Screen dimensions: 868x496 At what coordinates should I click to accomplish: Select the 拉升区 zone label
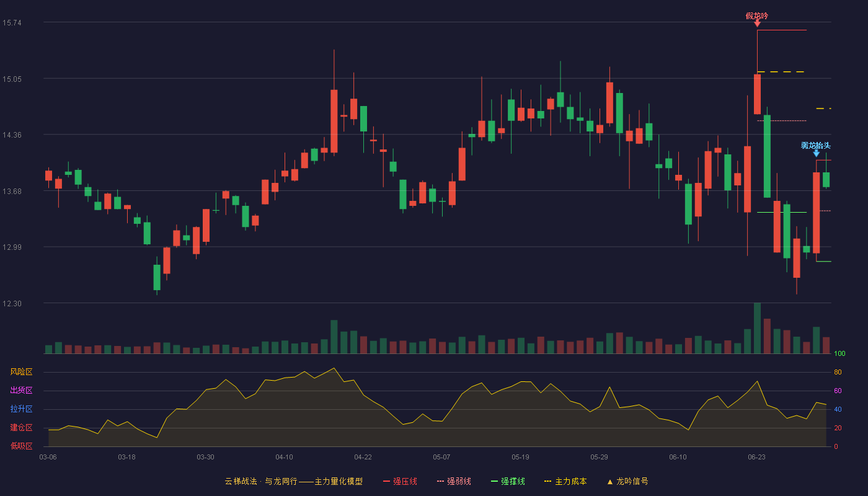click(x=21, y=409)
